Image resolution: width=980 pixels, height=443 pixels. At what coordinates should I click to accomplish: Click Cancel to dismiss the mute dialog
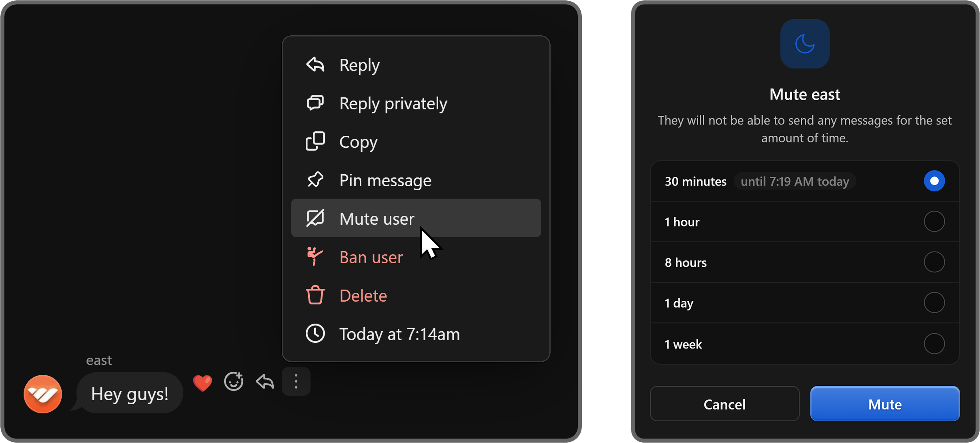[x=724, y=404]
